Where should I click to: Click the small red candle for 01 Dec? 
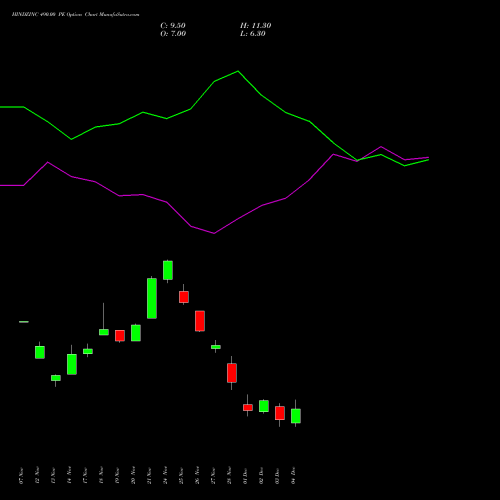248,407
